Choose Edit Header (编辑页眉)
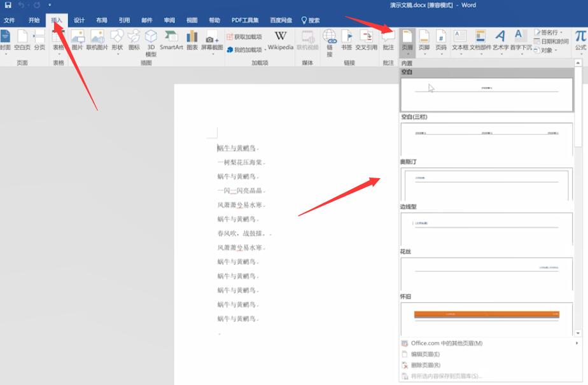The image size is (588, 385). click(x=491, y=354)
